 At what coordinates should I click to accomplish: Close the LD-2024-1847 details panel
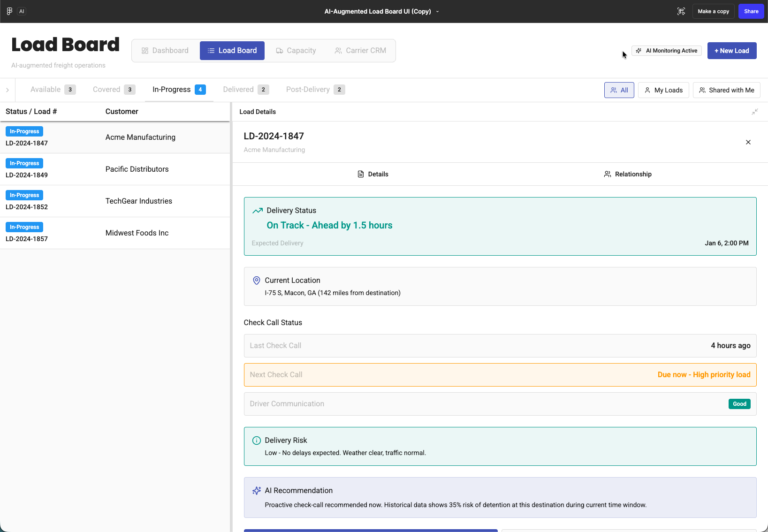(748, 142)
